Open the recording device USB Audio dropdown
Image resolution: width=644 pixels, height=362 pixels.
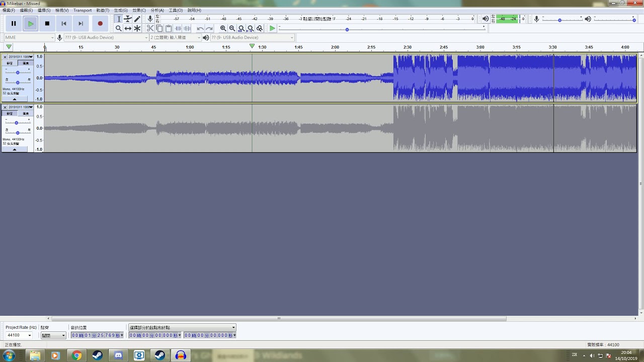pyautogui.click(x=107, y=38)
